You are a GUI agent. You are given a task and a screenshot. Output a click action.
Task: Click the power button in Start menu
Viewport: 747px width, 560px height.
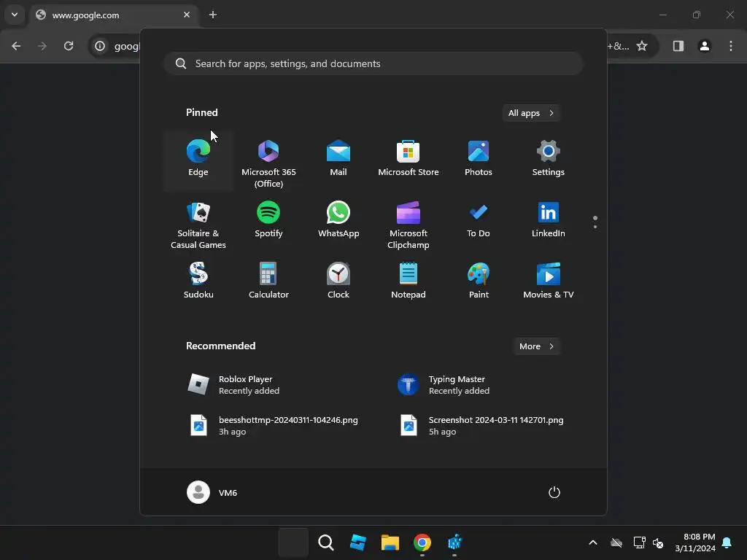554,492
